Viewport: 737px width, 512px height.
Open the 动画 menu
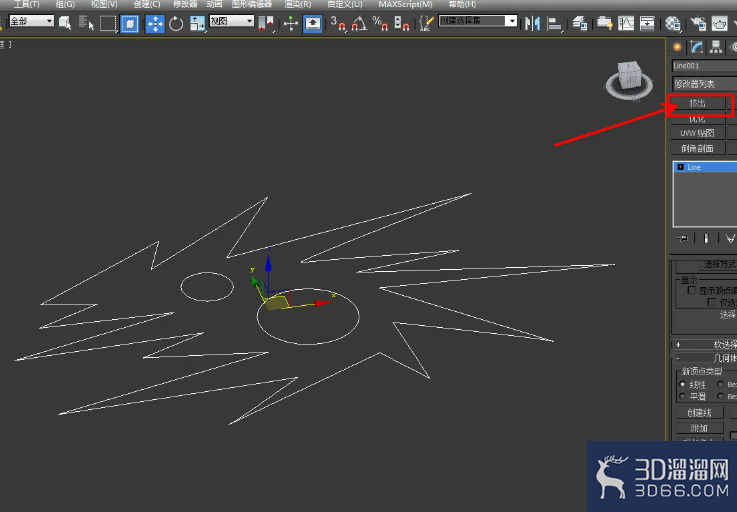coord(214,4)
